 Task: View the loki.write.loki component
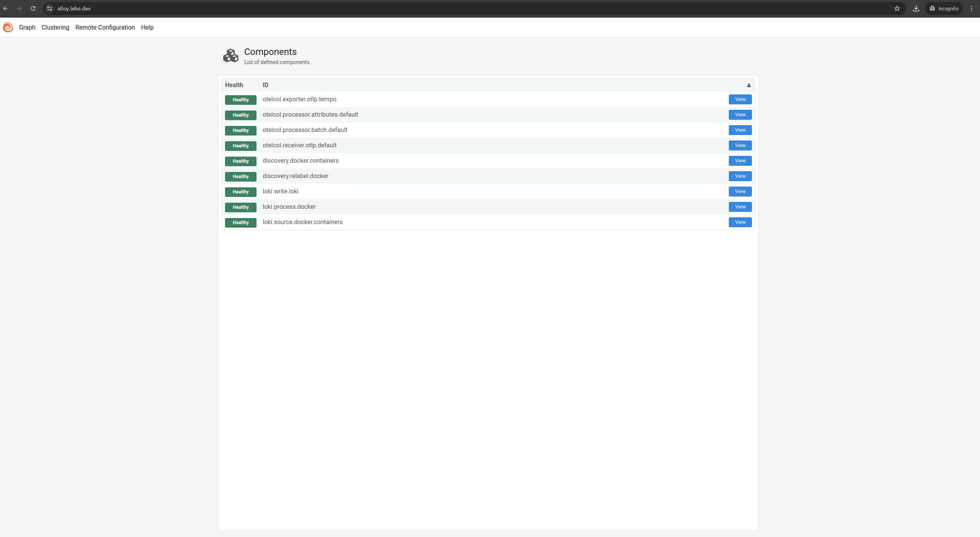[x=739, y=191]
